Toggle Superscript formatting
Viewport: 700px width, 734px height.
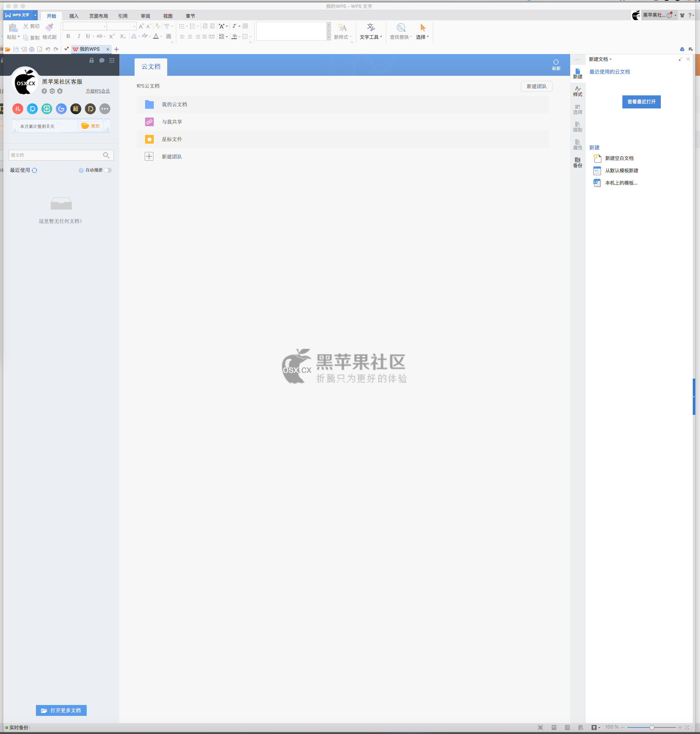click(112, 36)
